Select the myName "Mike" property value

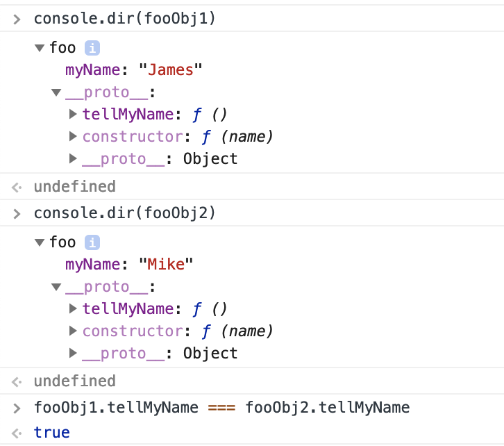pos(166,265)
